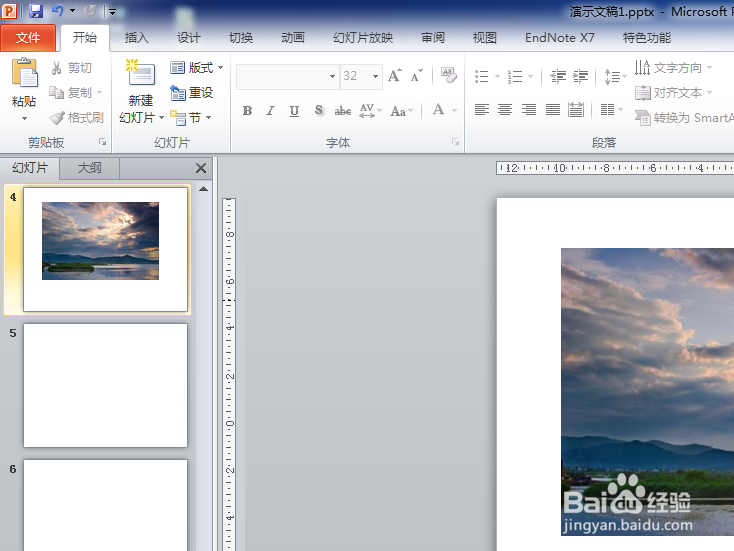Open the 视图 ribbon tab
The width and height of the screenshot is (734, 551).
coord(484,37)
